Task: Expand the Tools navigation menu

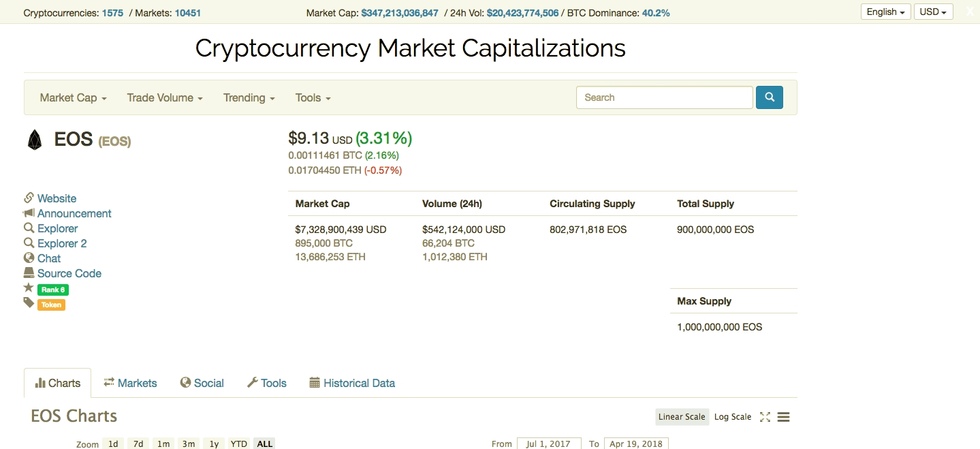Action: pos(313,97)
